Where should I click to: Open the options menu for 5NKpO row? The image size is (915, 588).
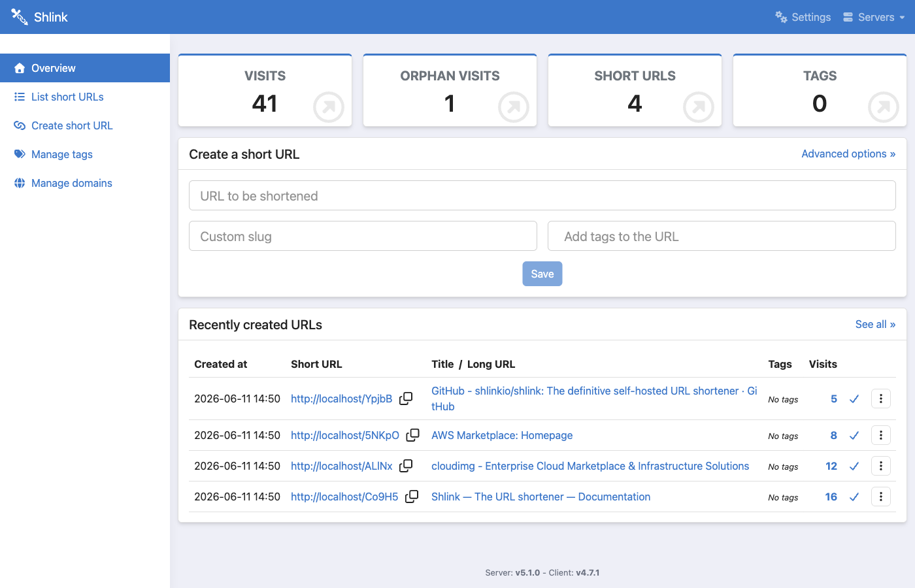(881, 435)
